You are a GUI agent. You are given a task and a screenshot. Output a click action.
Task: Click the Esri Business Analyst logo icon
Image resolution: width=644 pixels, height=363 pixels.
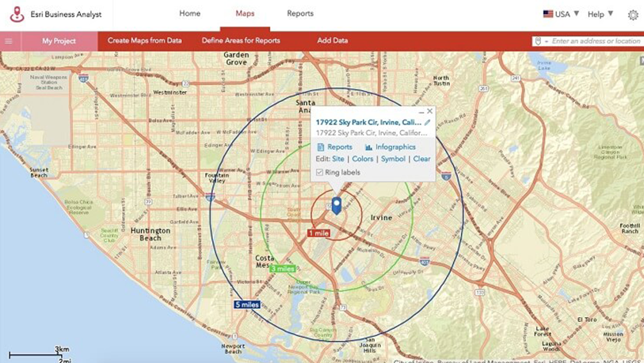tap(17, 14)
